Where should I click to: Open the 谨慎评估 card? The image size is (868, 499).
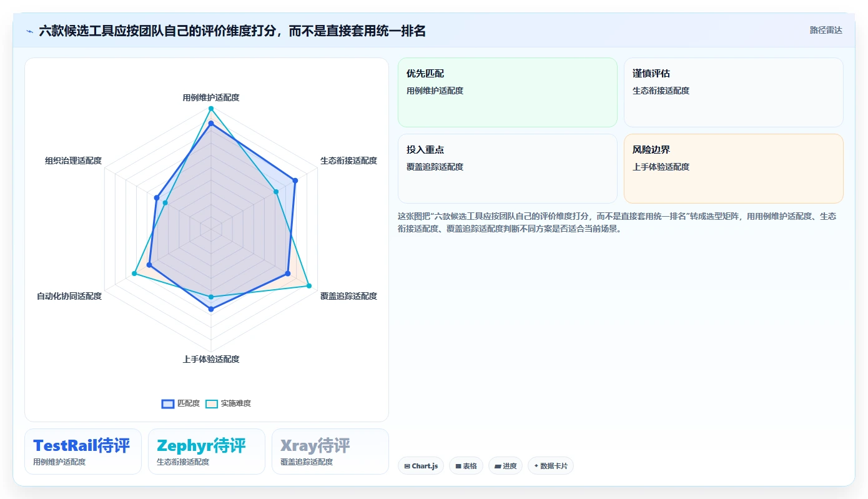point(734,92)
